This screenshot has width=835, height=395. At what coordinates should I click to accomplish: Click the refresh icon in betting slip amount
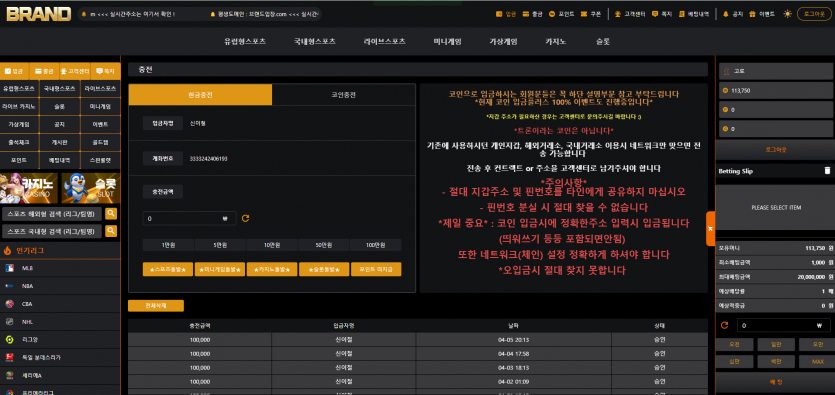(724, 325)
